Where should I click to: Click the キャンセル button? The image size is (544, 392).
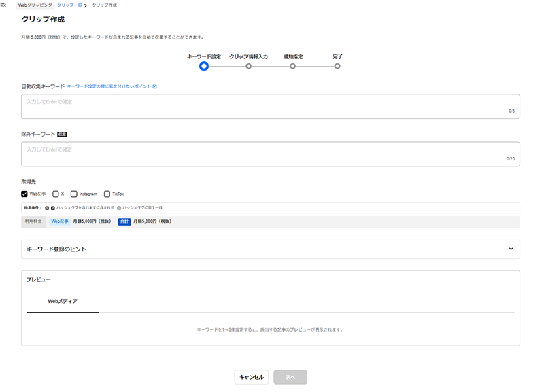point(252,377)
